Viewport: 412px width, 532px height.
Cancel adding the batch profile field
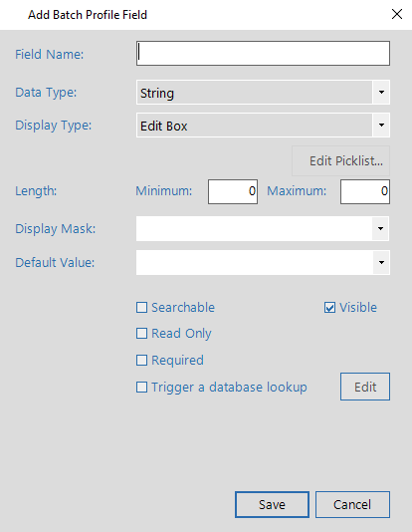tap(352, 504)
